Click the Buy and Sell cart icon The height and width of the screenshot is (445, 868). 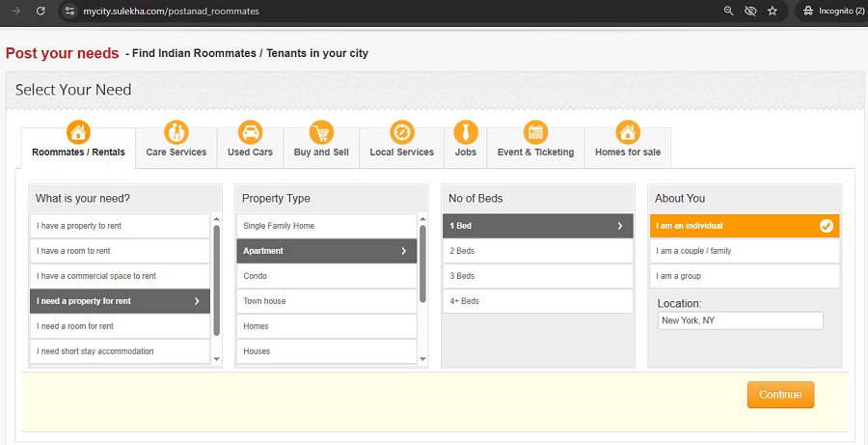click(321, 132)
